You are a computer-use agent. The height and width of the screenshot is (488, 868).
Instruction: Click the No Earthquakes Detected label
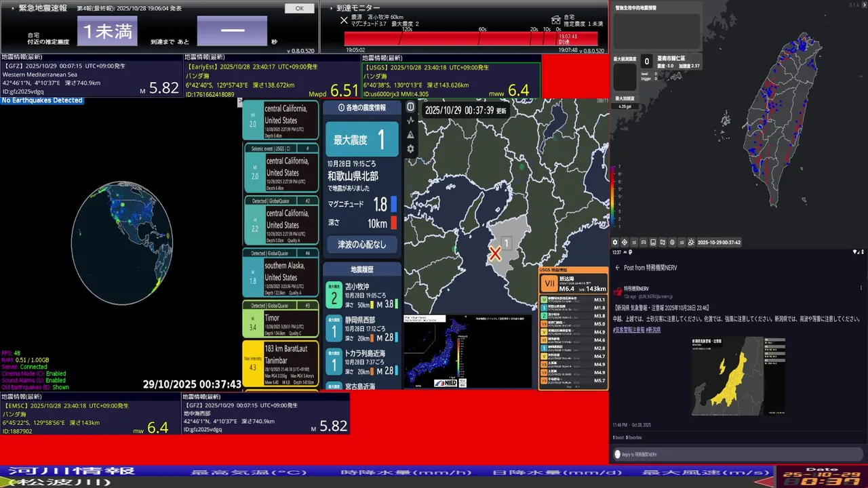42,100
